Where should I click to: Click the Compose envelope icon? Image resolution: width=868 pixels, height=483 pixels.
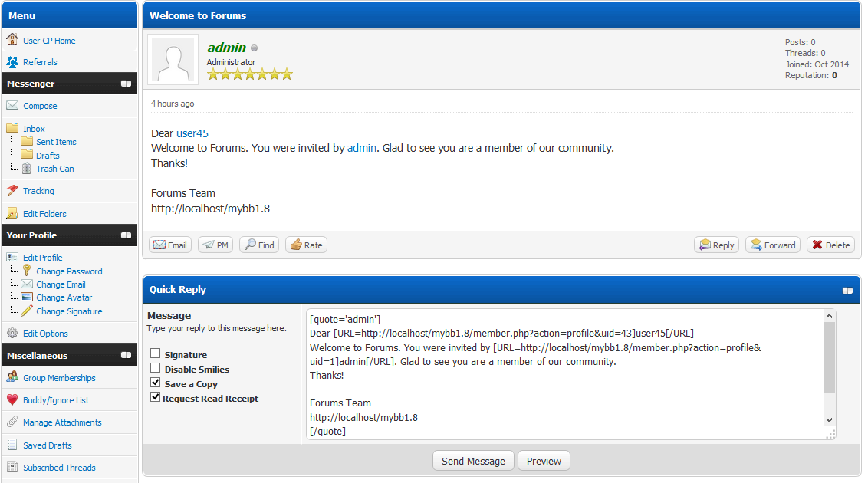tap(12, 106)
